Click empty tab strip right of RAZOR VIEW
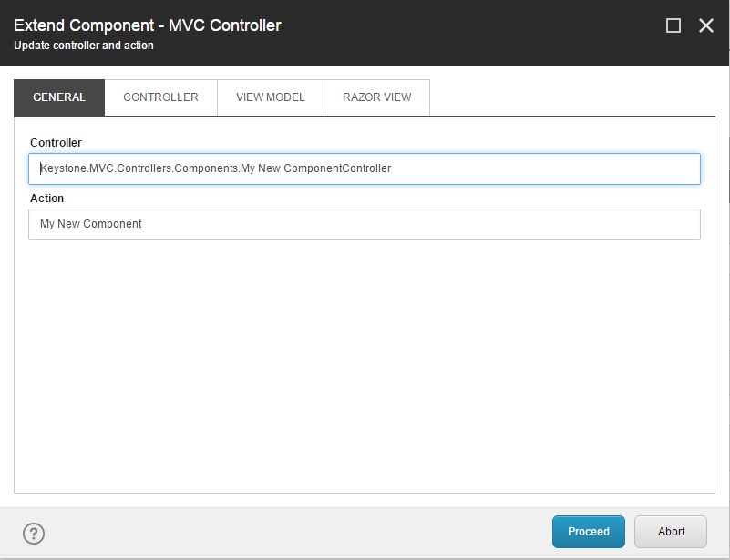This screenshot has height=560, width=730. click(565, 97)
